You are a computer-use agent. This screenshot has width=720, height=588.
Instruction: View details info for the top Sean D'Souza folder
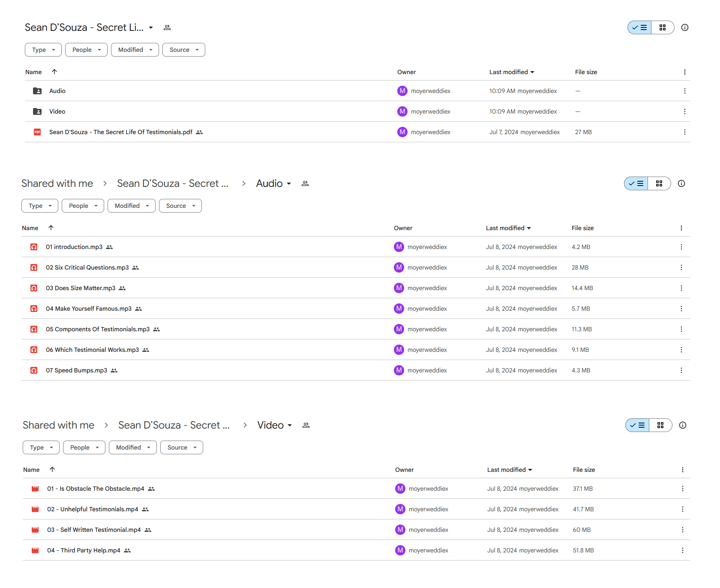684,27
